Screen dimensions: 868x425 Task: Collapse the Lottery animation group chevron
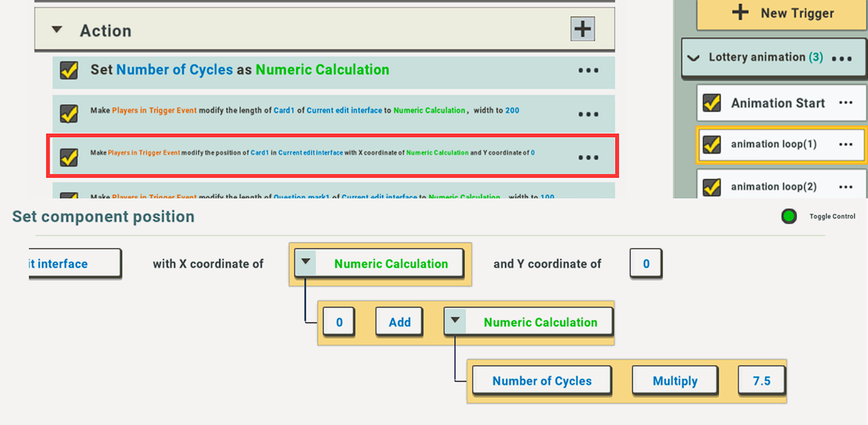pos(694,58)
